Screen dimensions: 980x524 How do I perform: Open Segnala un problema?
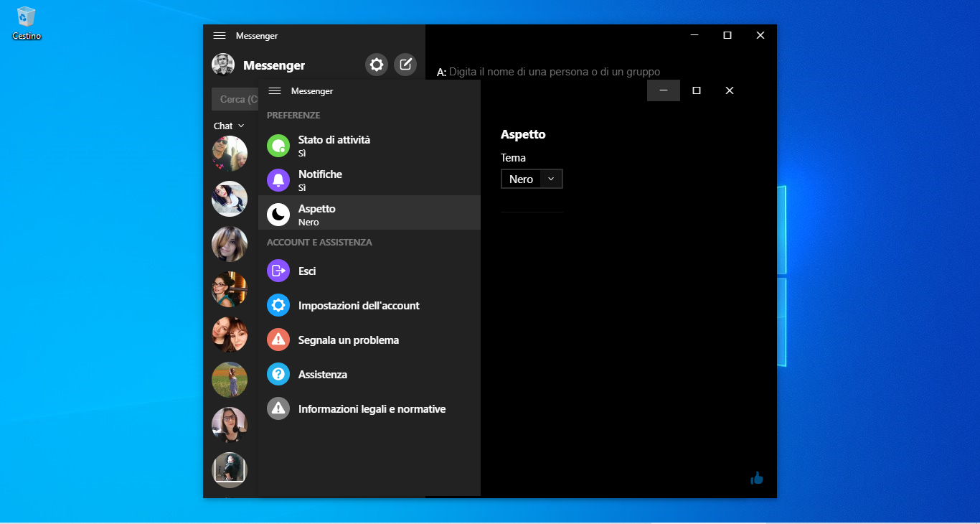coord(369,340)
